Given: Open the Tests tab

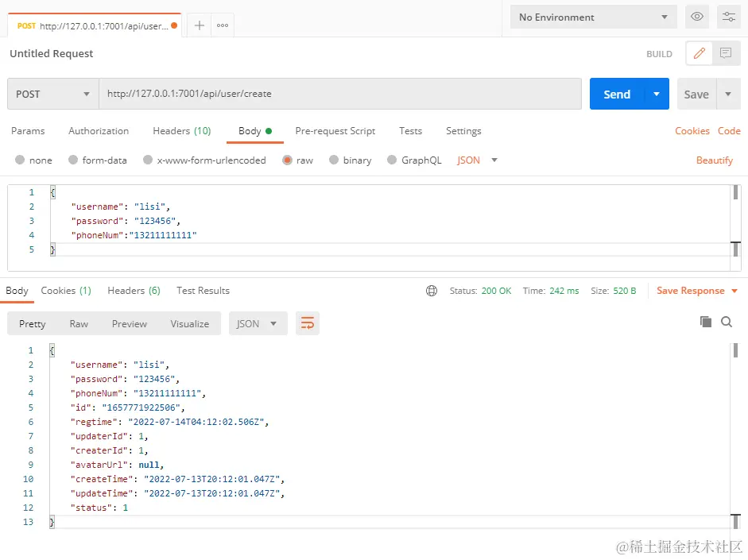Looking at the screenshot, I should click(411, 131).
